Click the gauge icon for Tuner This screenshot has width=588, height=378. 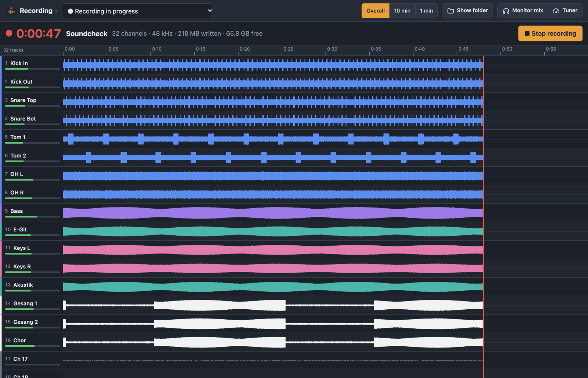tap(556, 11)
